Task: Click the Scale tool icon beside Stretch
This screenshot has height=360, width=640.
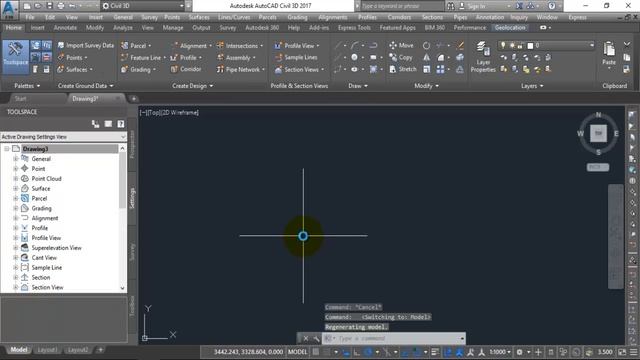Action: (x=426, y=69)
